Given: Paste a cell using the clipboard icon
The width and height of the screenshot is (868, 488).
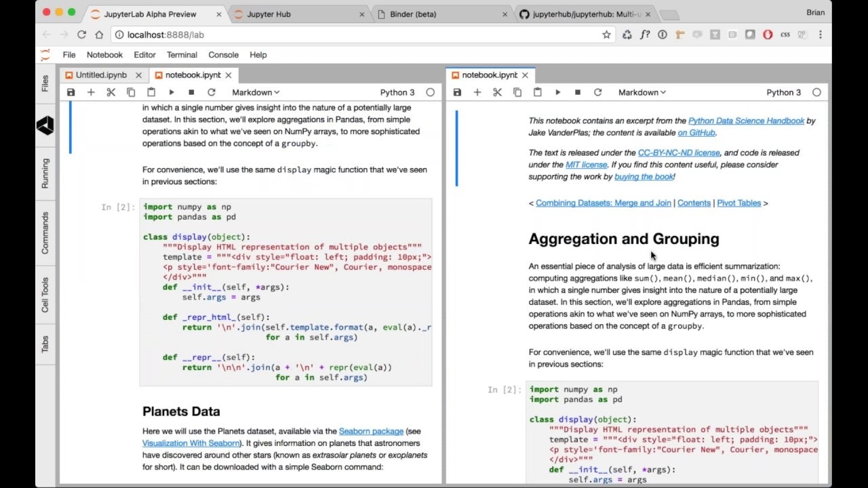Looking at the screenshot, I should (x=151, y=91).
